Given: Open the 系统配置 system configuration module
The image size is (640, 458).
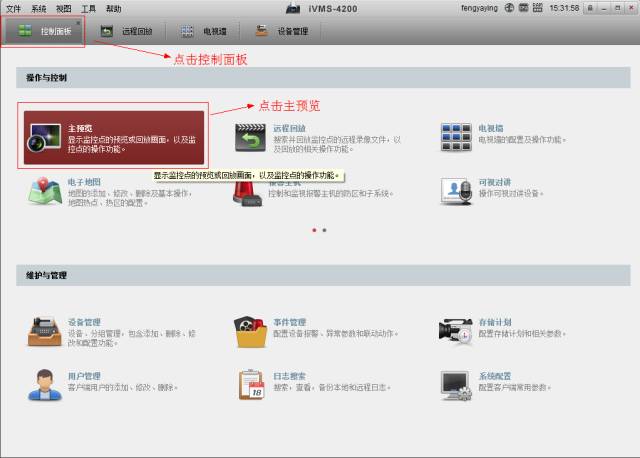Looking at the screenshot, I should click(456, 383).
